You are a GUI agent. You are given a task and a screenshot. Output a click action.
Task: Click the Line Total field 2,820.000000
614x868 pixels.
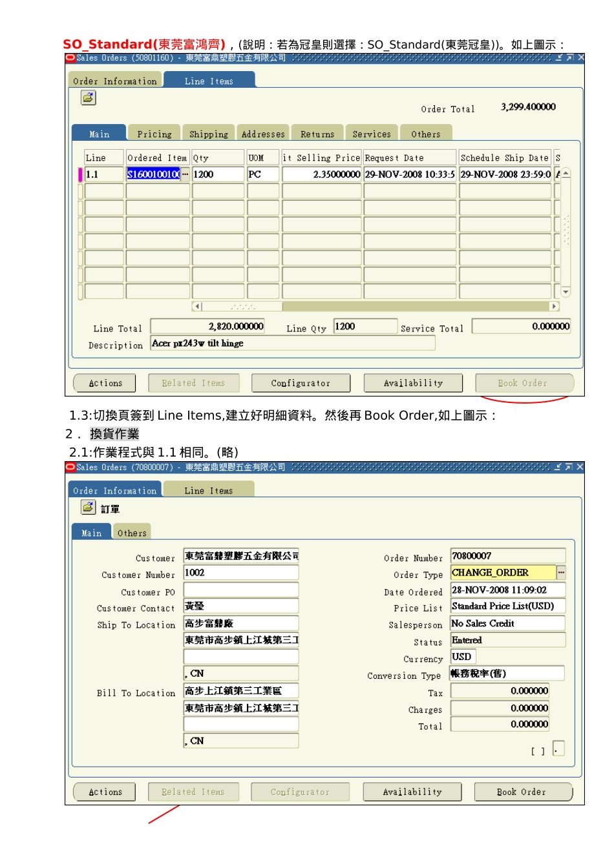point(207,326)
